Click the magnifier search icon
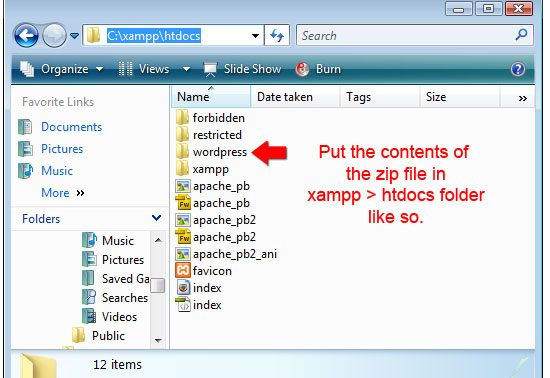 coord(521,35)
